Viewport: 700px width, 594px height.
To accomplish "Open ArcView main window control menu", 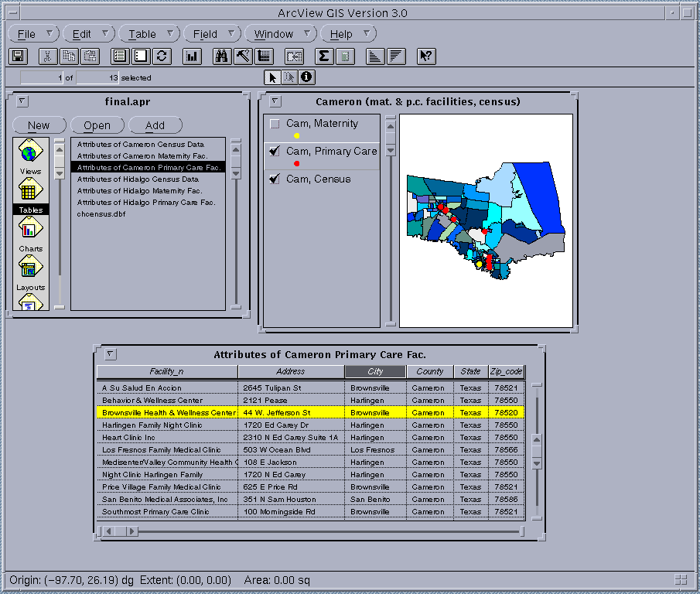I will pyautogui.click(x=13, y=13).
